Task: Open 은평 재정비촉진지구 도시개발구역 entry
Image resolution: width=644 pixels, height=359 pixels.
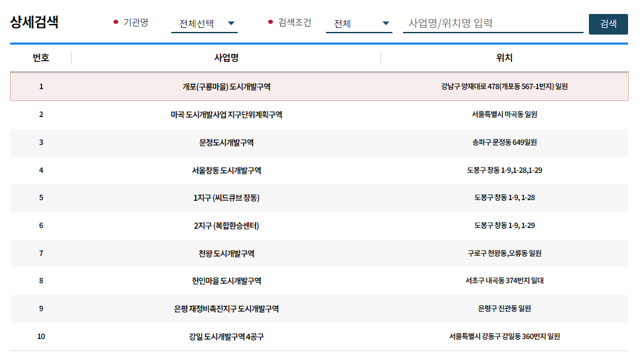Action: (226, 309)
